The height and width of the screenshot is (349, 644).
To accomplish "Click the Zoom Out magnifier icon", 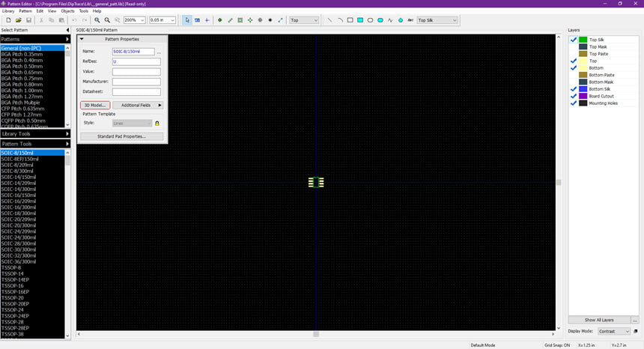I will [107, 20].
